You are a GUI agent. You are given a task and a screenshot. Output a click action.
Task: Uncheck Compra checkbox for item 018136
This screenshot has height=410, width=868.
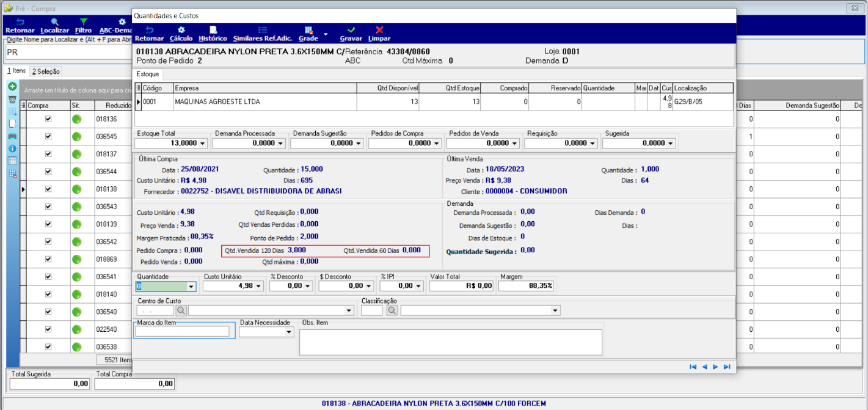[48, 120]
